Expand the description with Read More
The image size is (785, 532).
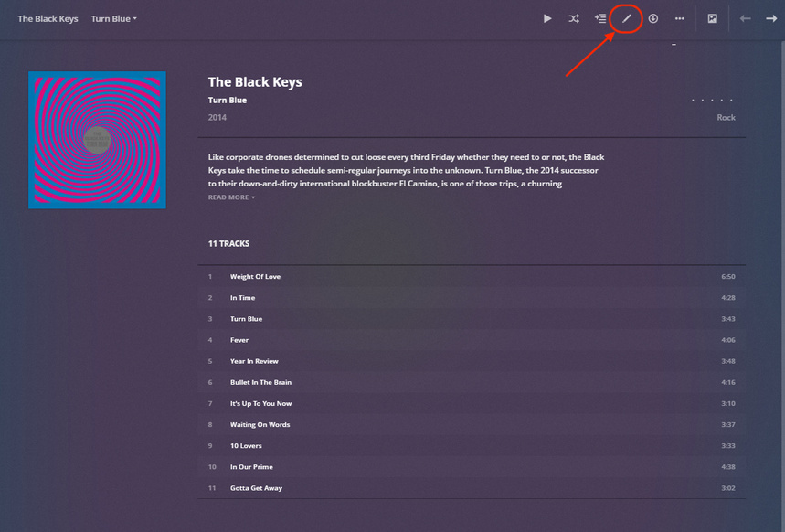tap(231, 197)
